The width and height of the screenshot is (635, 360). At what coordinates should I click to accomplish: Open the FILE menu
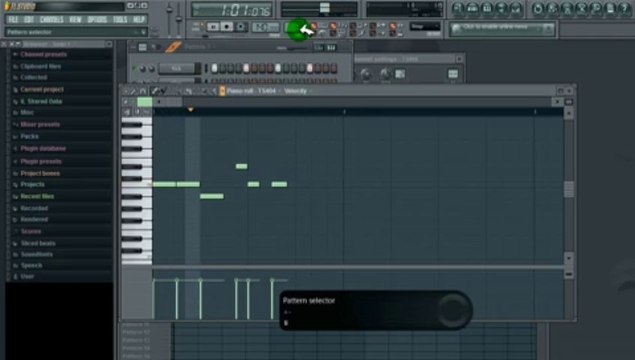[x=13, y=19]
